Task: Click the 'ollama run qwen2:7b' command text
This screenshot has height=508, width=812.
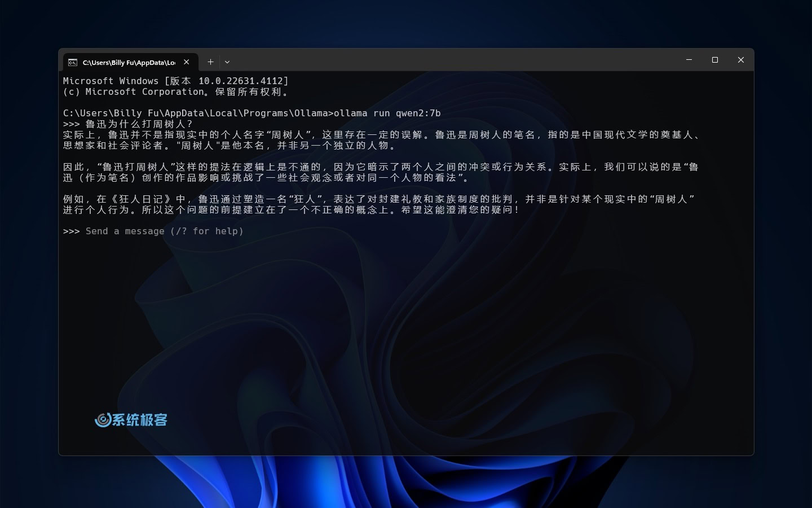Action: 387,113
